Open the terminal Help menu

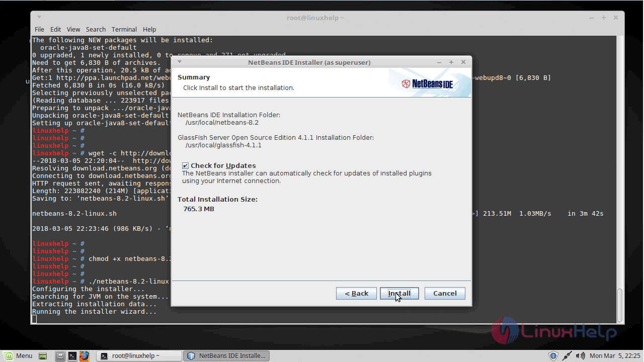(149, 29)
